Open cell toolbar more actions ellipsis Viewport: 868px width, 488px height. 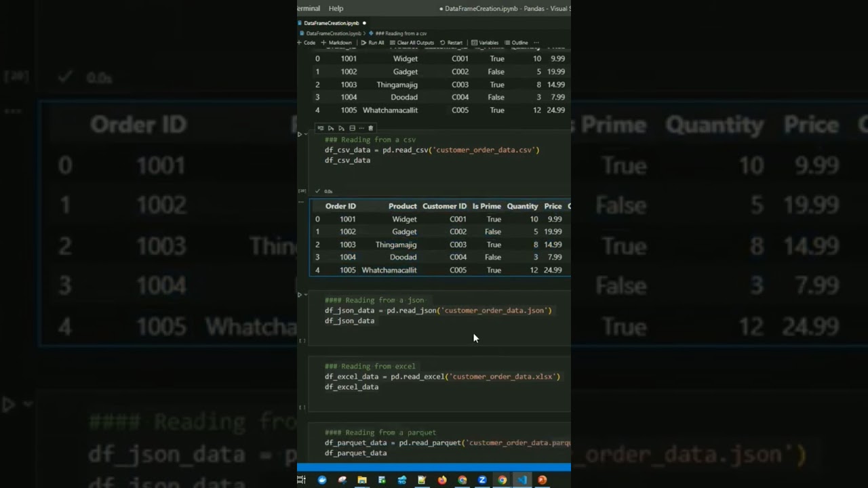(x=361, y=128)
